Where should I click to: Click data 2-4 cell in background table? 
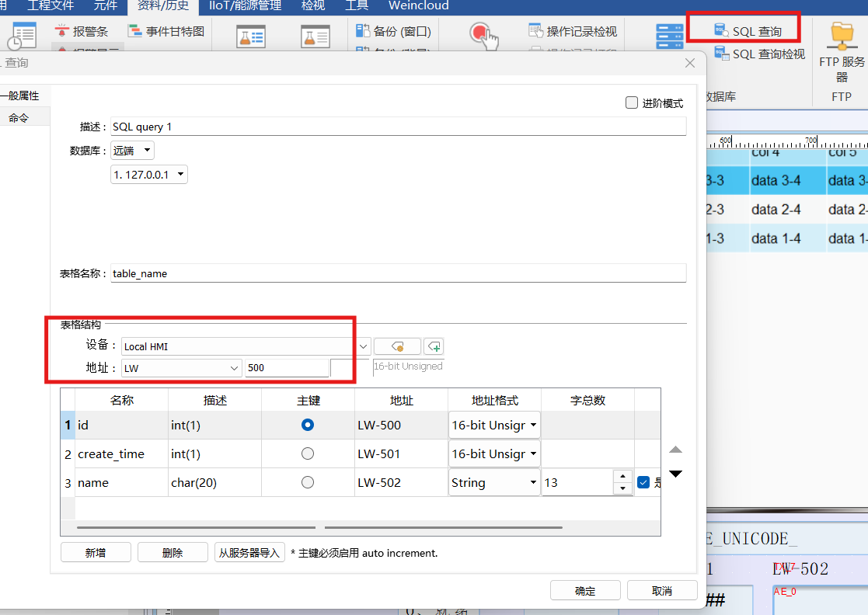tap(788, 210)
